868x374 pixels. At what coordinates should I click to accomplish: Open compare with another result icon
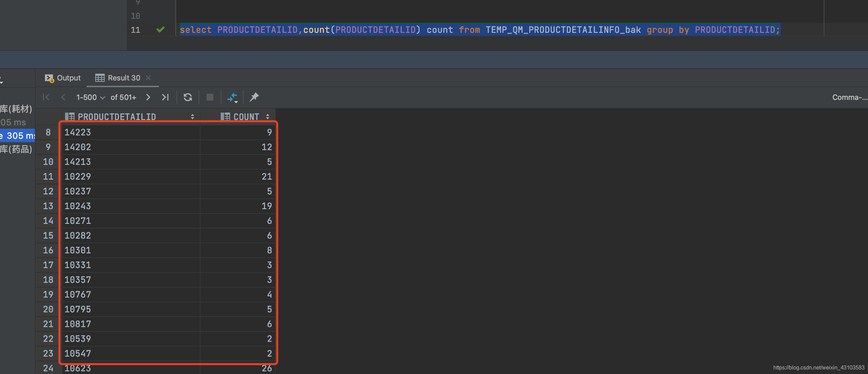point(232,98)
